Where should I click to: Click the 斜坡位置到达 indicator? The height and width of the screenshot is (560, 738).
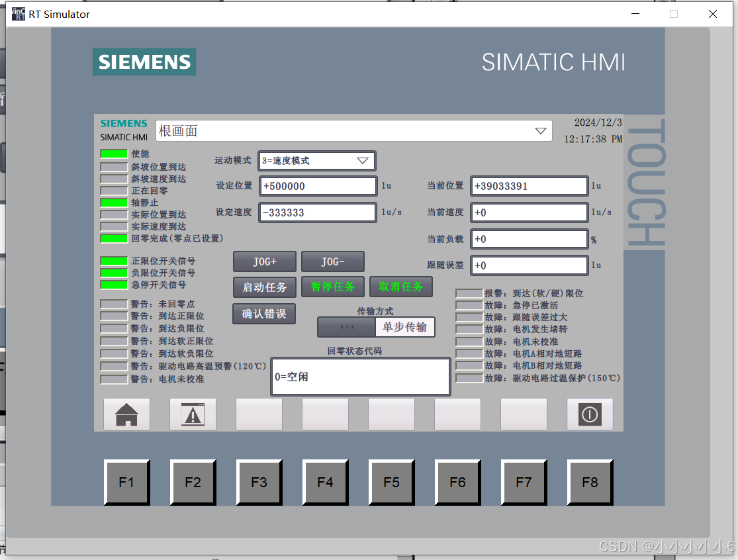[114, 167]
